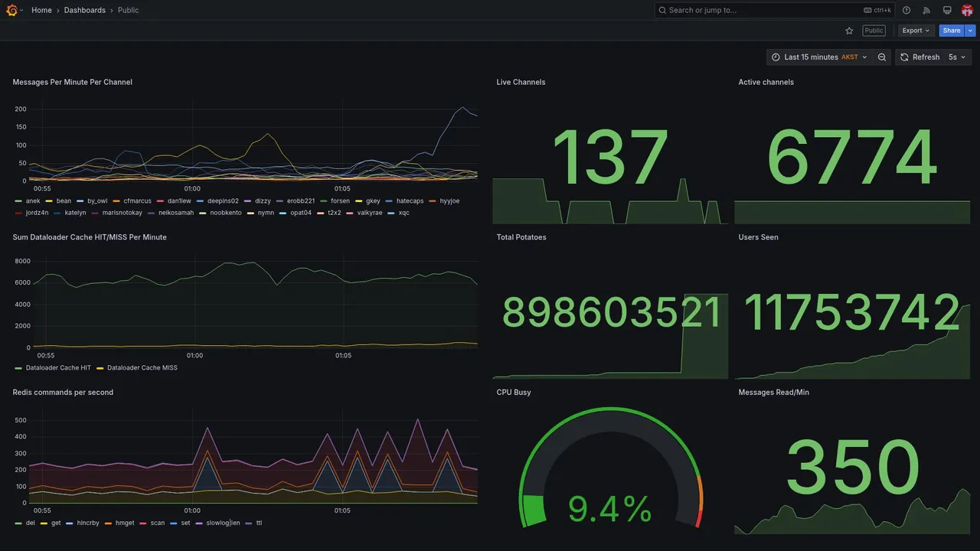Mark dashboard as favorite with star
This screenshot has height=551, width=980.
849,31
